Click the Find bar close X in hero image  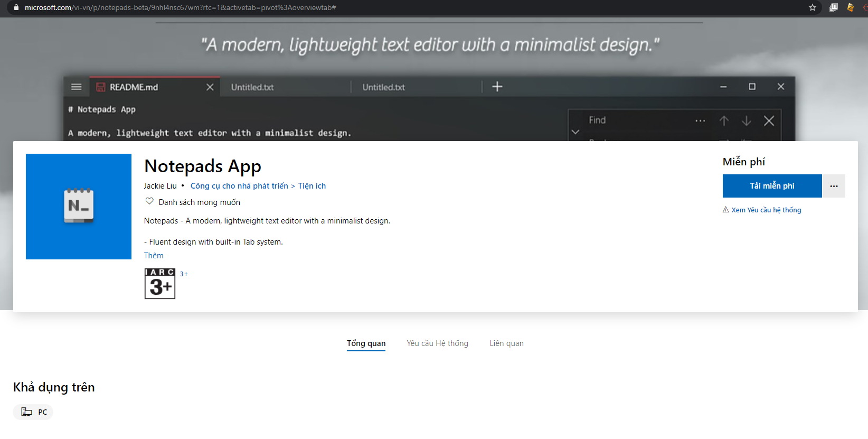tap(769, 121)
